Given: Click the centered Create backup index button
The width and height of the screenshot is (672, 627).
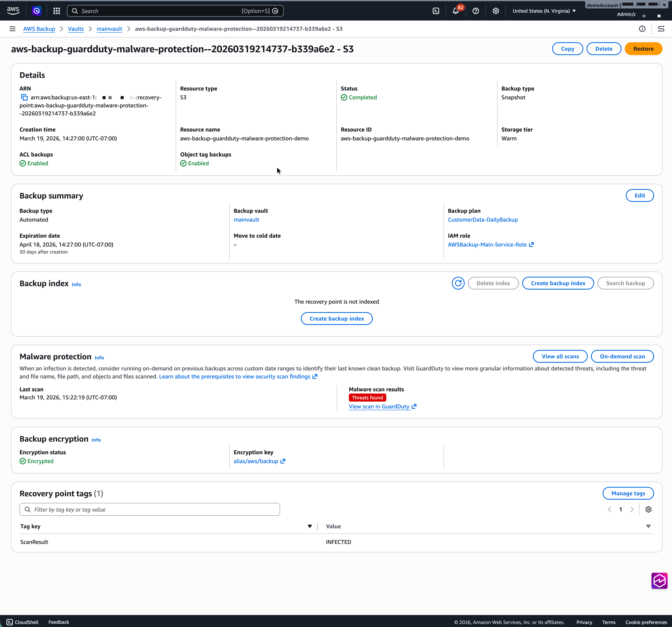Looking at the screenshot, I should pos(337,318).
